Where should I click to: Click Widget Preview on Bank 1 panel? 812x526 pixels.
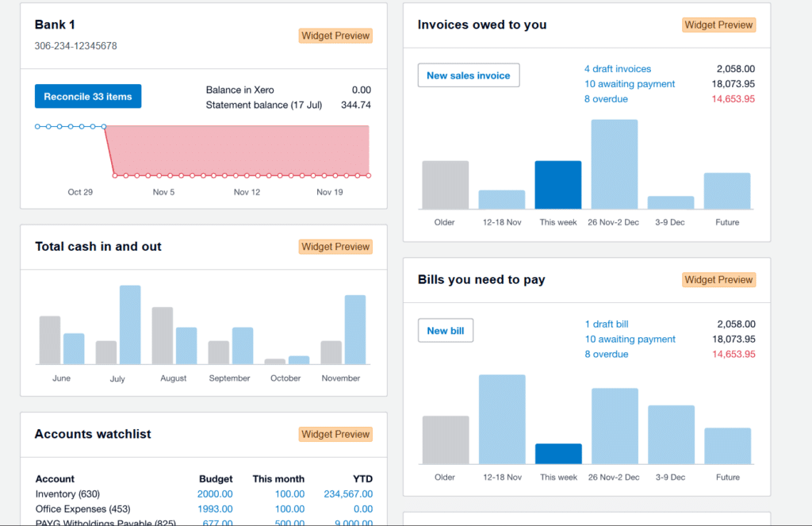point(335,35)
